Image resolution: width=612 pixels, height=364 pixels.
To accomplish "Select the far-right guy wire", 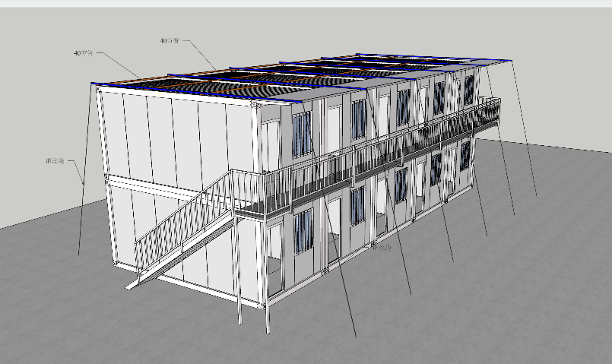I will (x=525, y=129).
